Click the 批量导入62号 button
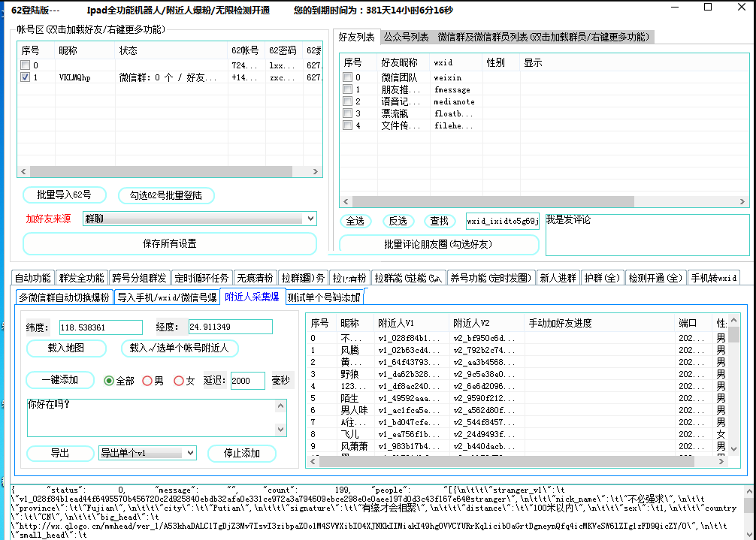Screen dimensions: 756x540 coord(64,195)
